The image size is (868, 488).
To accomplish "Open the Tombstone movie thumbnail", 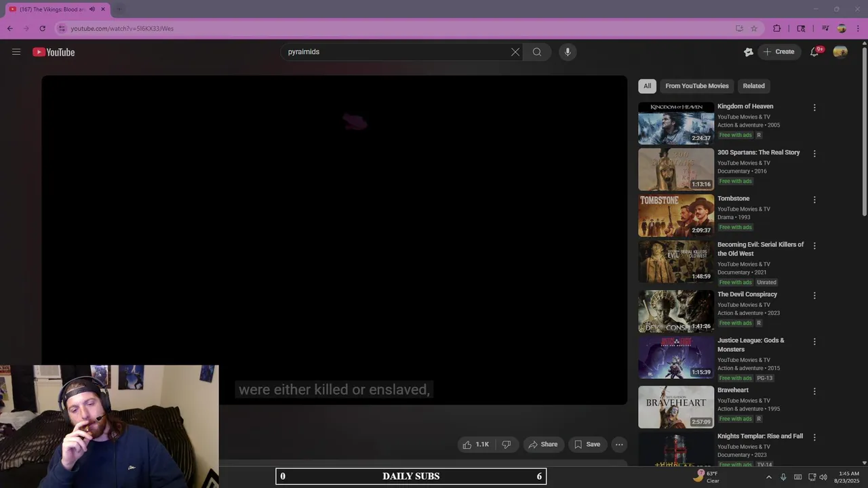I will click(676, 216).
